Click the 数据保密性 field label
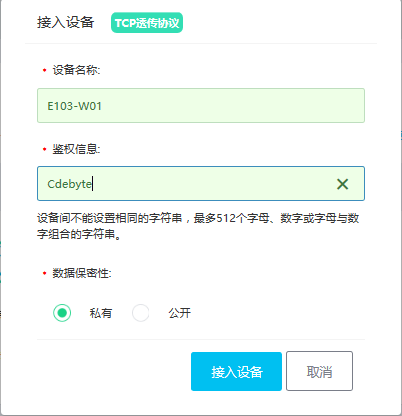The width and height of the screenshot is (402, 416). pos(82,273)
